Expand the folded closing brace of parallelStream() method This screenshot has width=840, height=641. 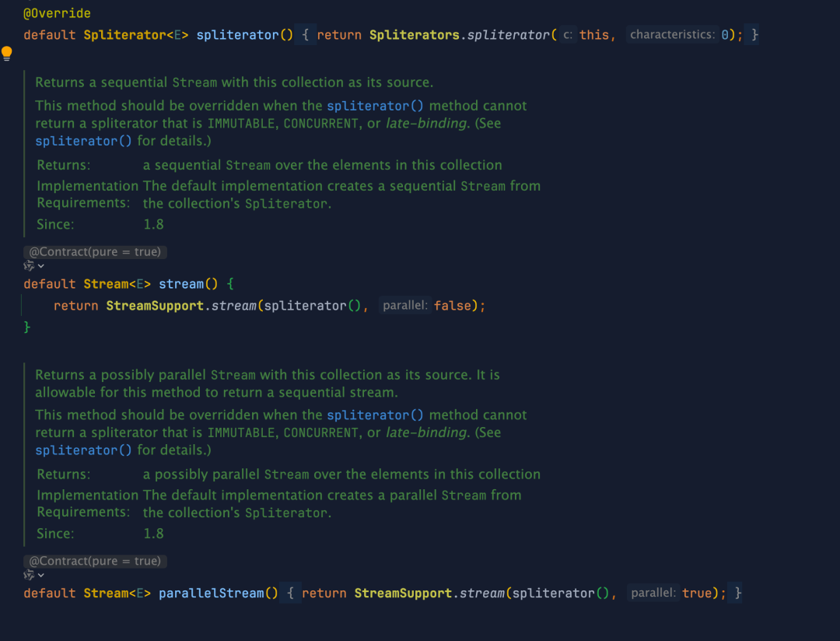[738, 593]
